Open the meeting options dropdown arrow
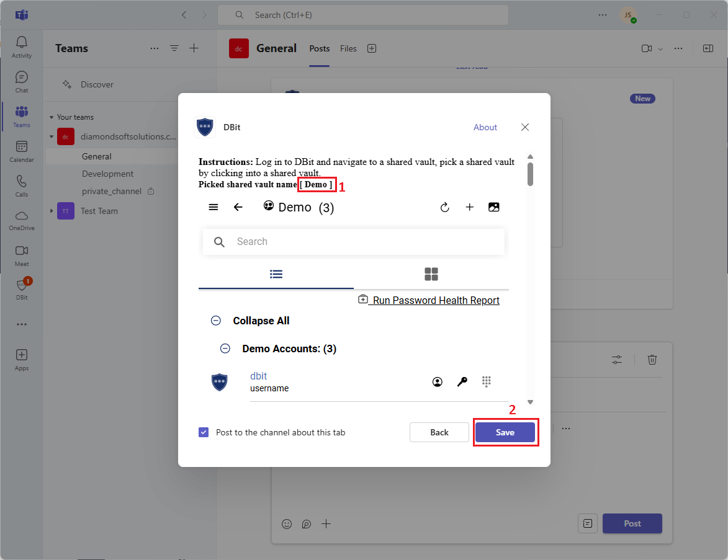The height and width of the screenshot is (560, 728). pyautogui.click(x=660, y=49)
